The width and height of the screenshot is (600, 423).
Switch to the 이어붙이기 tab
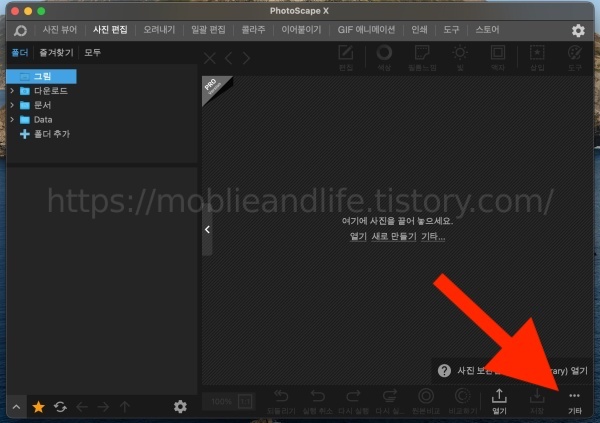click(301, 30)
